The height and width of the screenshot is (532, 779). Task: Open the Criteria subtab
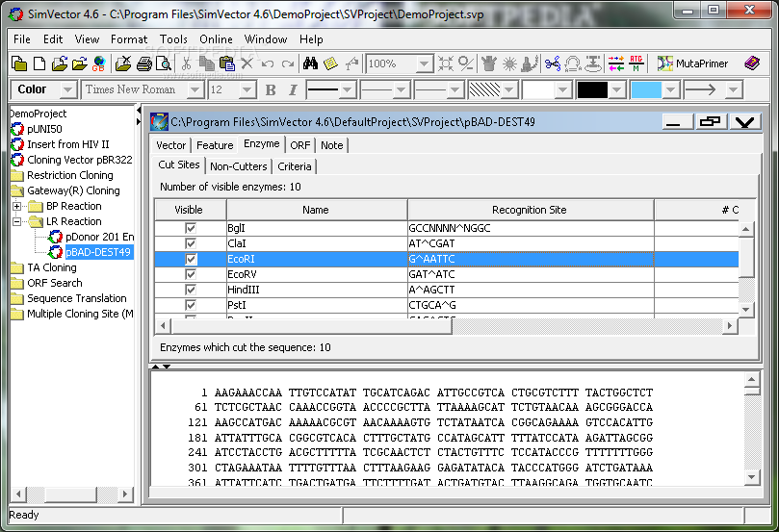point(295,166)
